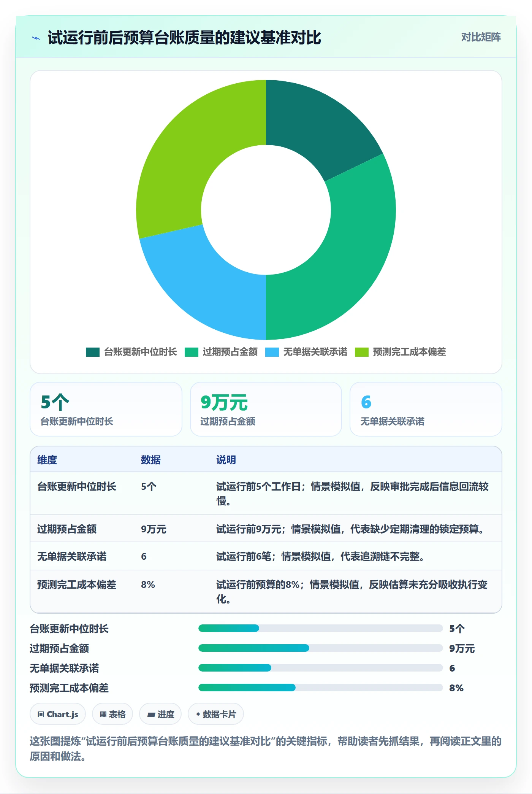Select 预测完工成本偏差 table row cell
This screenshot has height=794, width=532.
(x=77, y=584)
